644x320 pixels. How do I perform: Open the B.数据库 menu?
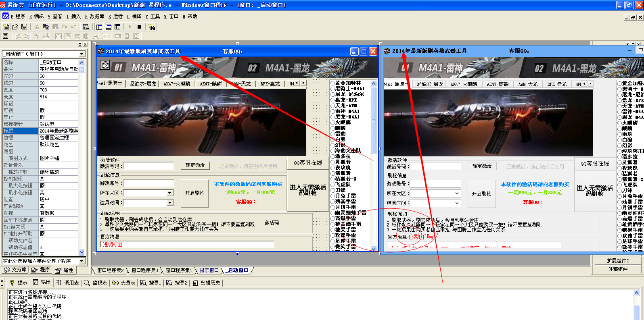pyautogui.click(x=94, y=17)
